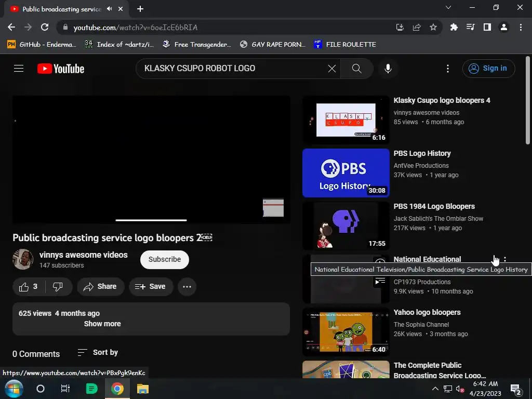This screenshot has height=399, width=532.
Task: Open YouTube settings three-dot menu
Action: pyautogui.click(x=447, y=69)
